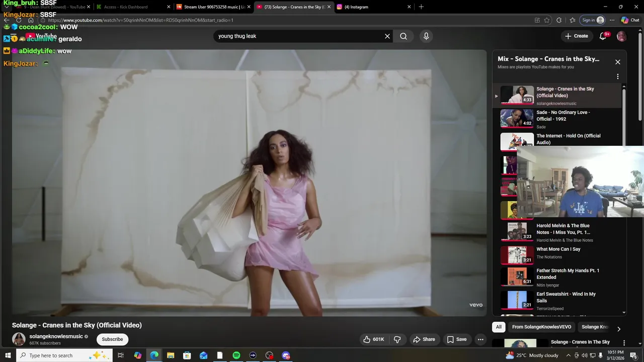The image size is (644, 362).
Task: Open Outlook mail taskbar icon
Action: 203,355
